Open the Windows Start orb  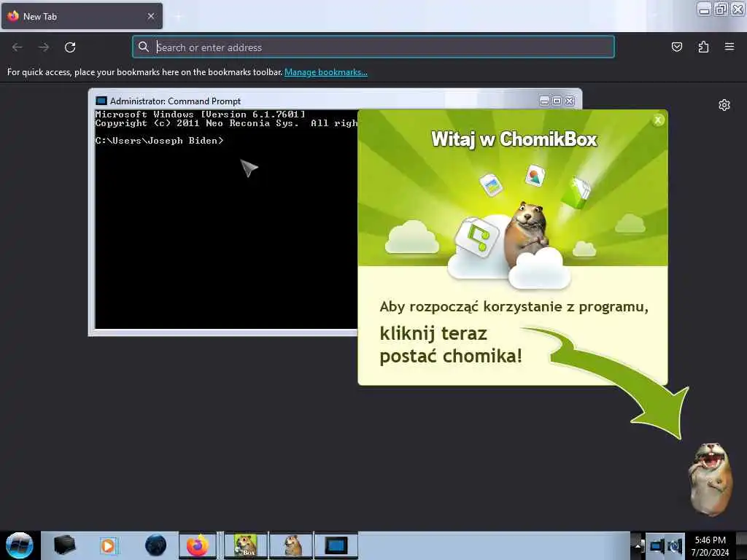pos(20,545)
